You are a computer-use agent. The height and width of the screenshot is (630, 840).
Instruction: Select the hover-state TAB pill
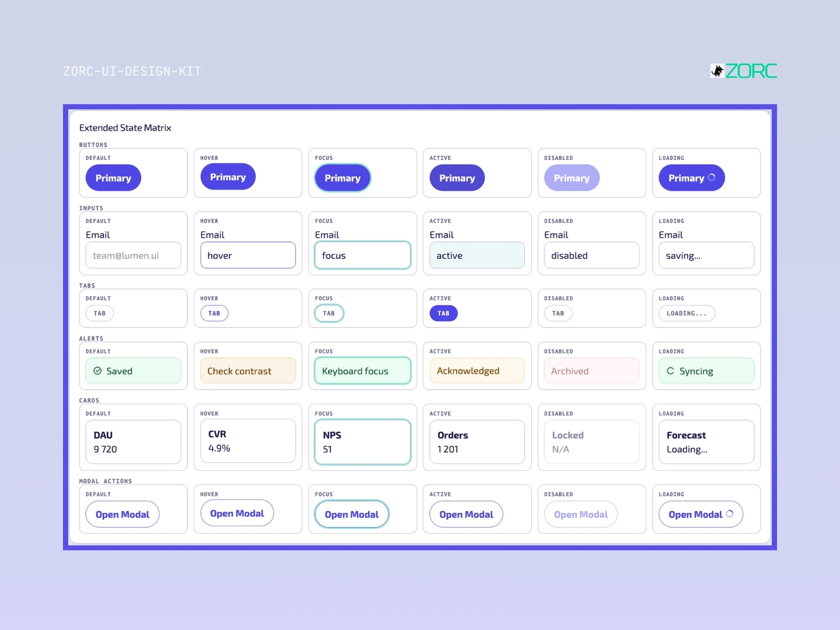click(214, 313)
